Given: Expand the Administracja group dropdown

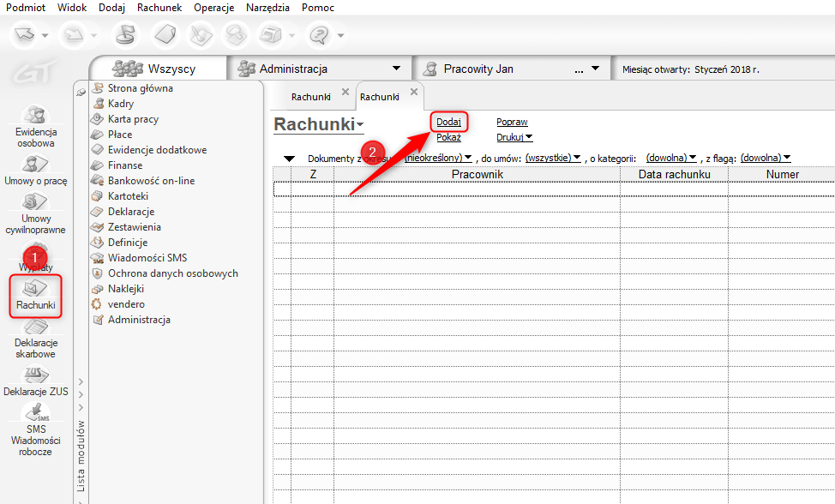Looking at the screenshot, I should point(396,69).
